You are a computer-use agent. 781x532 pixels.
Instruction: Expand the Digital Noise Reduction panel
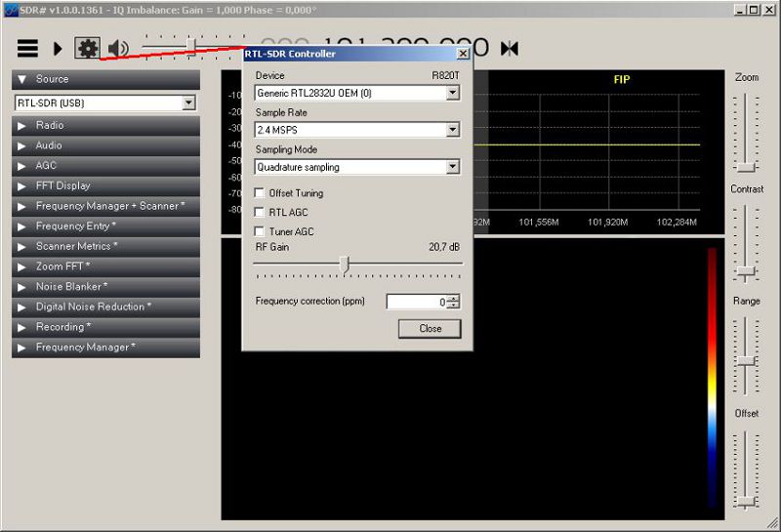106,307
